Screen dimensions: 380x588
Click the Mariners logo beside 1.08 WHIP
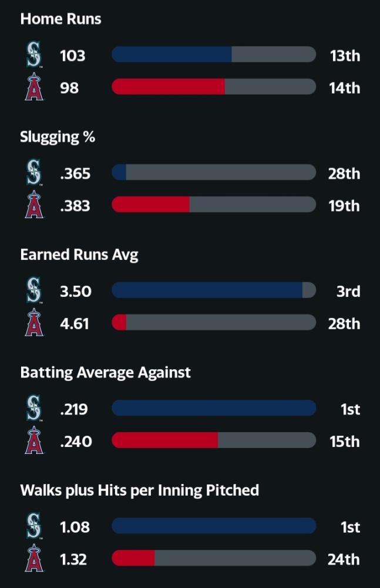click(x=33, y=526)
